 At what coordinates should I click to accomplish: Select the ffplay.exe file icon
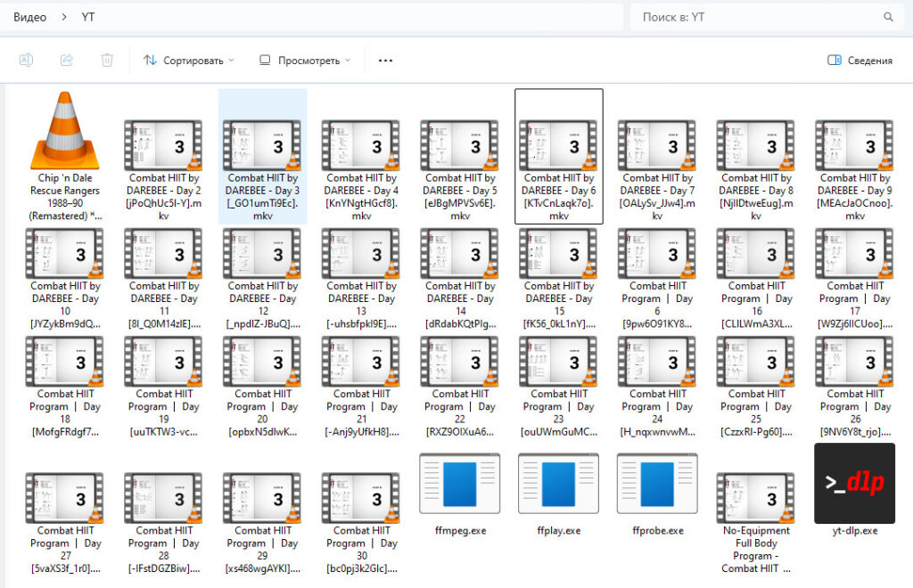pyautogui.click(x=558, y=484)
